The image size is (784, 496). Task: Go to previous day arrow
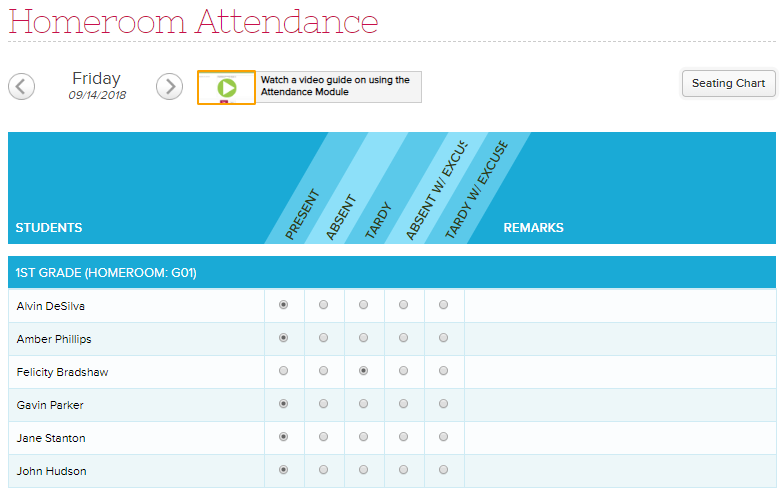click(x=22, y=86)
